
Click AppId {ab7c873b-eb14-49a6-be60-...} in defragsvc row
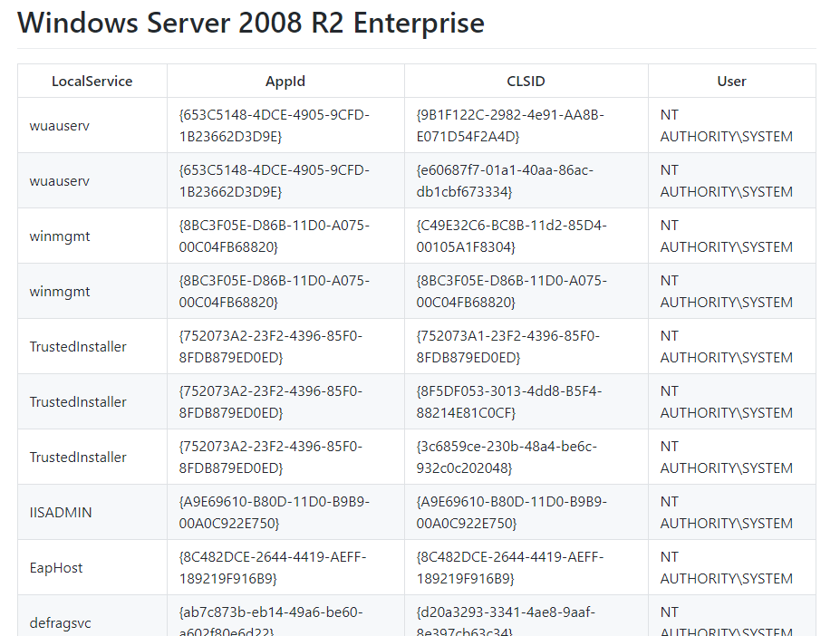tap(271, 622)
